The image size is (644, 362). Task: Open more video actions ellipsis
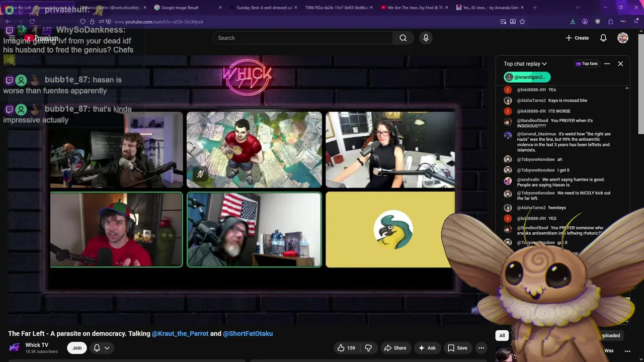click(481, 348)
